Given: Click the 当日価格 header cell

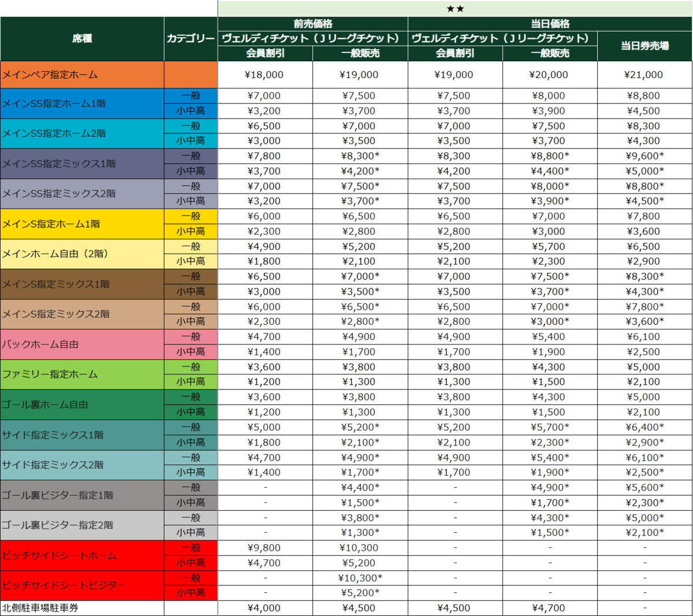Looking at the screenshot, I should pyautogui.click(x=550, y=24).
